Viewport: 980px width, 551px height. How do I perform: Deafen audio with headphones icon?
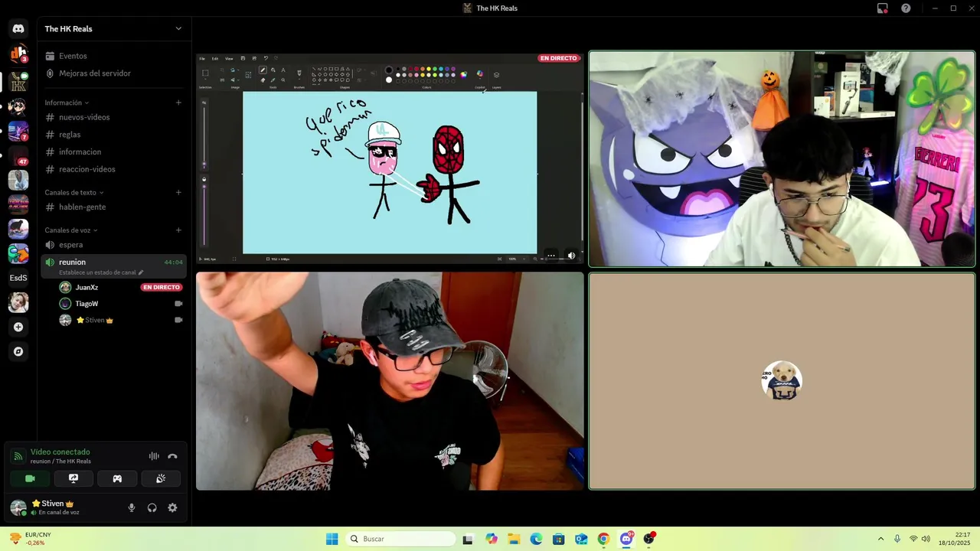[152, 507]
